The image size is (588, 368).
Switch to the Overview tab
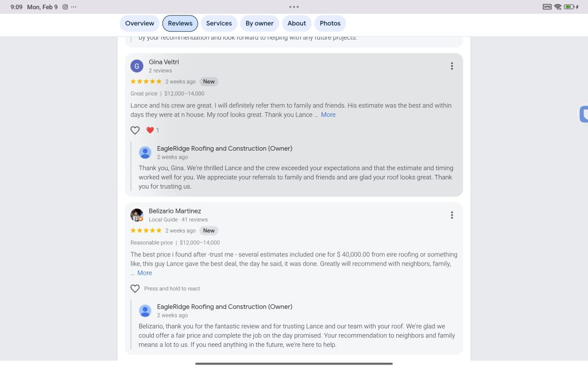coord(140,24)
